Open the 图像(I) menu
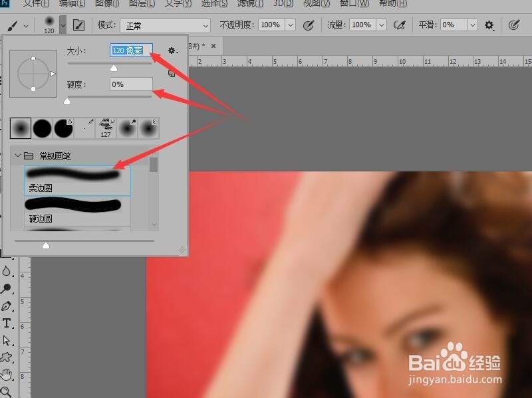This screenshot has width=532, height=398. coord(107,4)
